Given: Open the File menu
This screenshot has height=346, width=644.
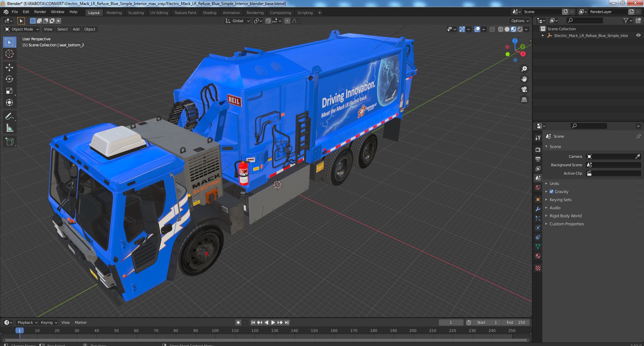Looking at the screenshot, I should click(x=15, y=12).
